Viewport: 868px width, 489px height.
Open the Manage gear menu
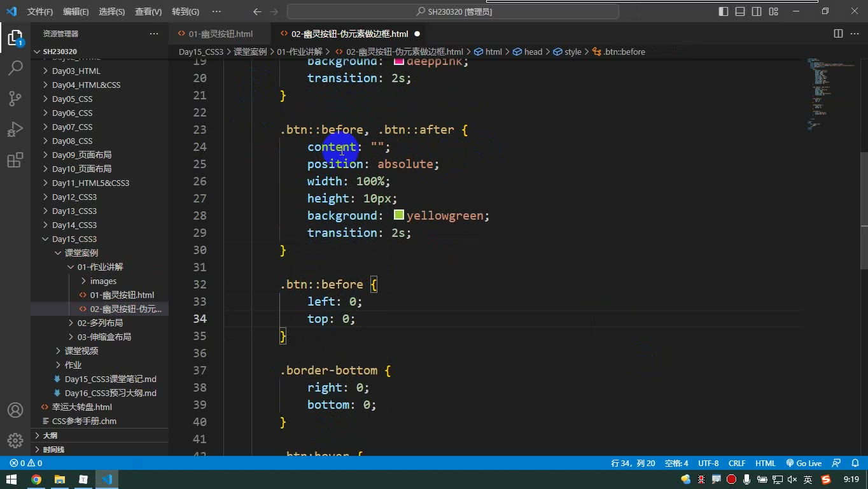tap(15, 440)
